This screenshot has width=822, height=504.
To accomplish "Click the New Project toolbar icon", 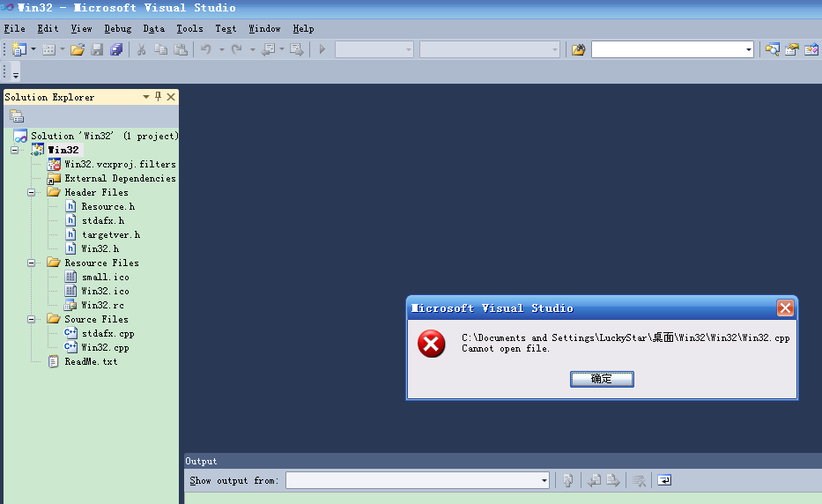I will [x=19, y=49].
